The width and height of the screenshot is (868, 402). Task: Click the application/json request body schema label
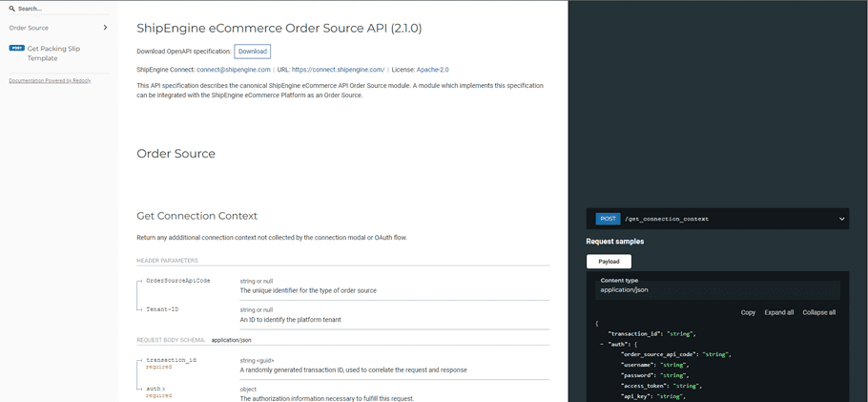pos(232,339)
